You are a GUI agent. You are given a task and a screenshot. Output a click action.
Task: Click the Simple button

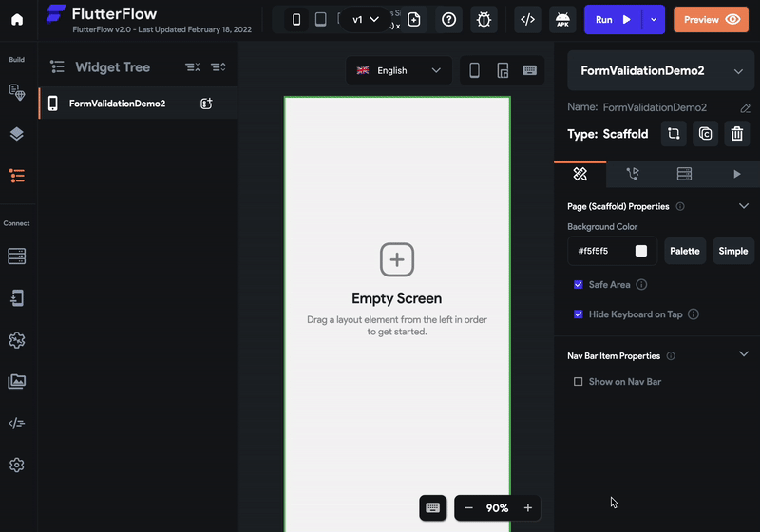(x=733, y=251)
